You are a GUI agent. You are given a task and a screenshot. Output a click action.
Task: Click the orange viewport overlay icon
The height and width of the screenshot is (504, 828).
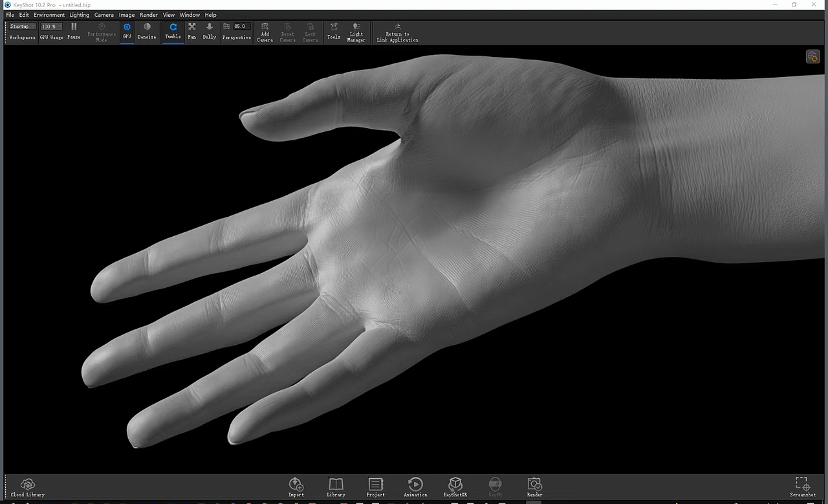(813, 57)
